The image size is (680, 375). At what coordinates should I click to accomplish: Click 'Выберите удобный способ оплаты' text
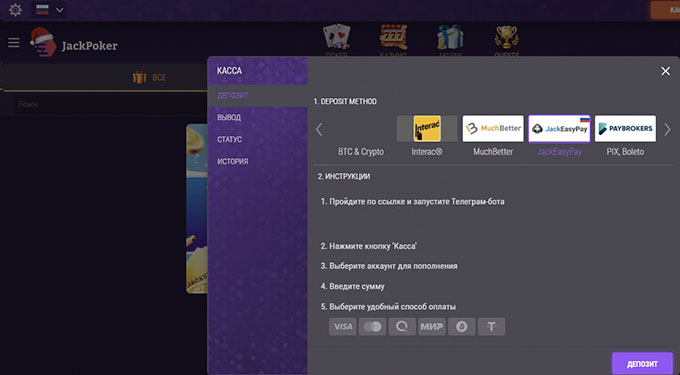coord(388,307)
